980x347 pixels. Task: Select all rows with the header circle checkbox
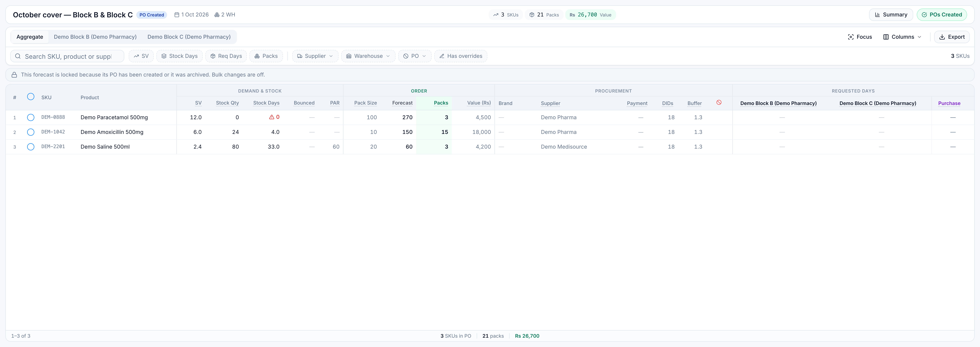coord(31,97)
